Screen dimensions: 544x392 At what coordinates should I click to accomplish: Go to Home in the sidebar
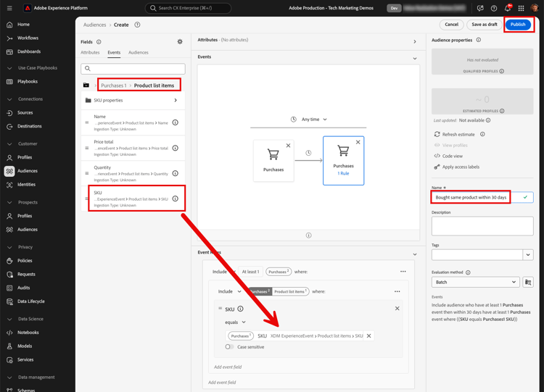click(x=23, y=24)
